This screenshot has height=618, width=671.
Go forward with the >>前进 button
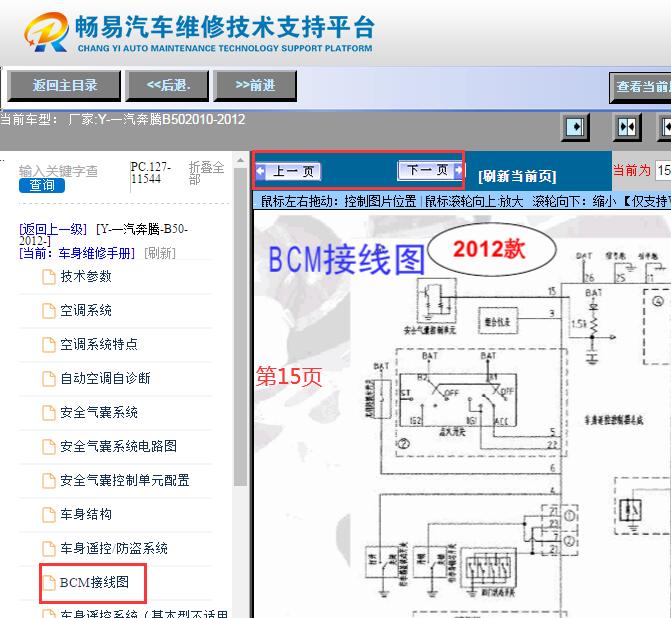pyautogui.click(x=255, y=86)
